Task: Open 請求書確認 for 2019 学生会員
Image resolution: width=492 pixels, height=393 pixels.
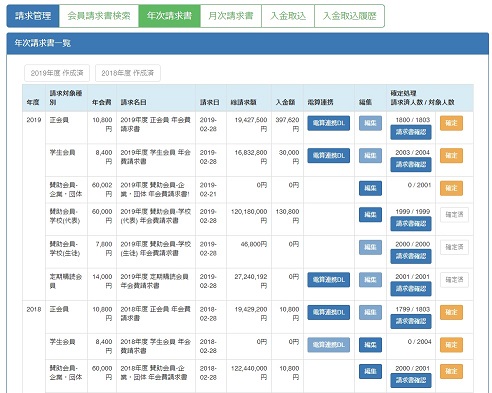Action: click(x=411, y=165)
